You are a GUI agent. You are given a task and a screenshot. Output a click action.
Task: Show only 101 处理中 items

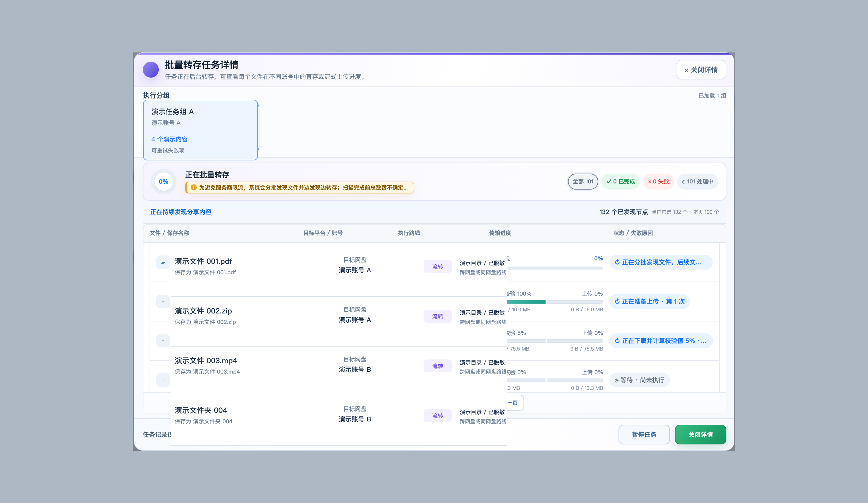tap(698, 182)
